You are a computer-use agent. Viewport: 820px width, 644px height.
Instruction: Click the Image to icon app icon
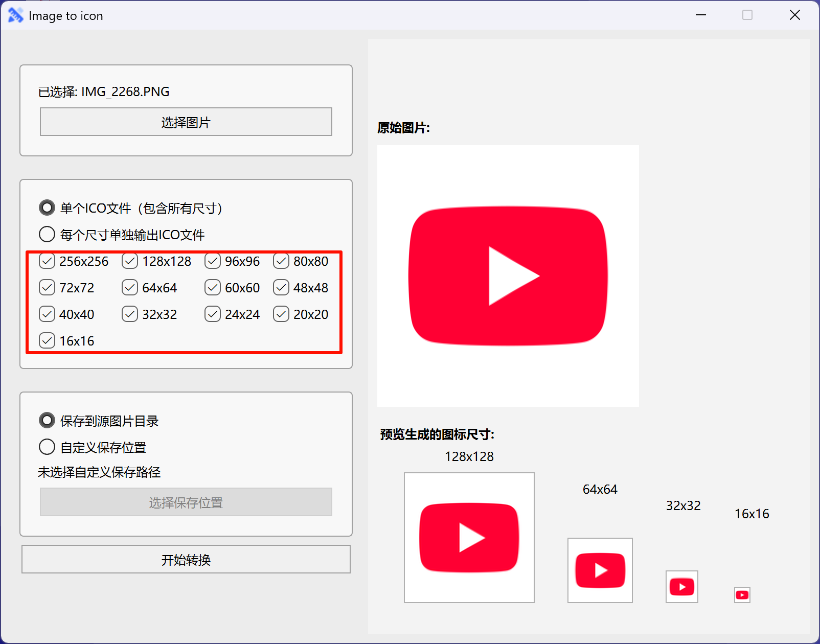(x=15, y=15)
